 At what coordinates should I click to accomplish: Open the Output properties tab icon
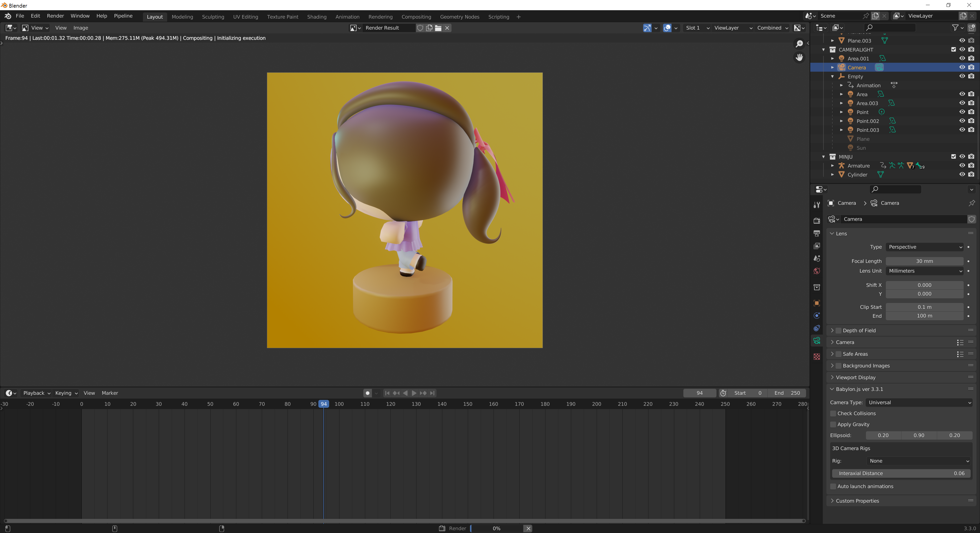tap(816, 233)
